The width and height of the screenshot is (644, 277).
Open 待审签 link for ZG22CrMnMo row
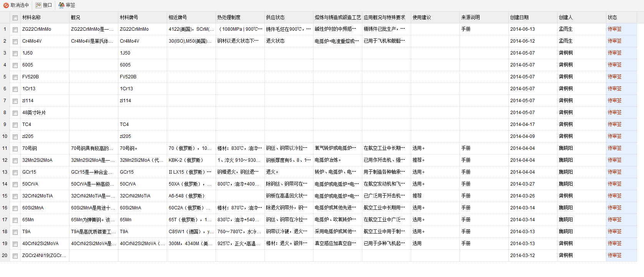coord(614,29)
